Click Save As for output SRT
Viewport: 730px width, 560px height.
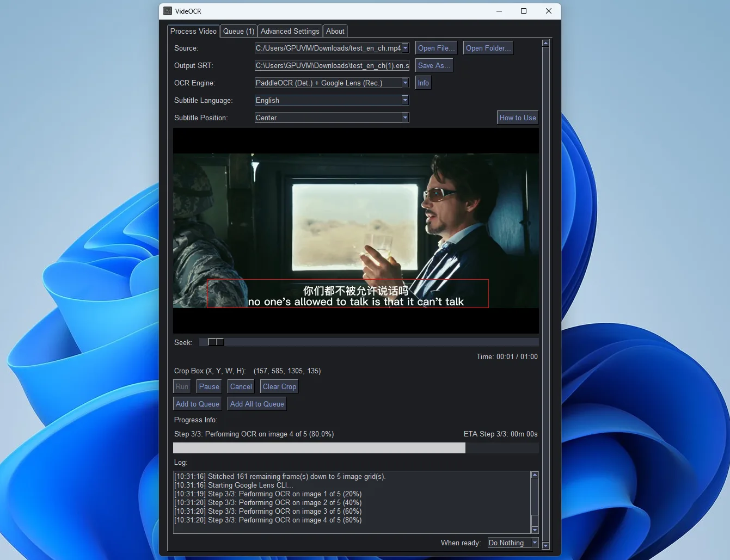pyautogui.click(x=434, y=65)
